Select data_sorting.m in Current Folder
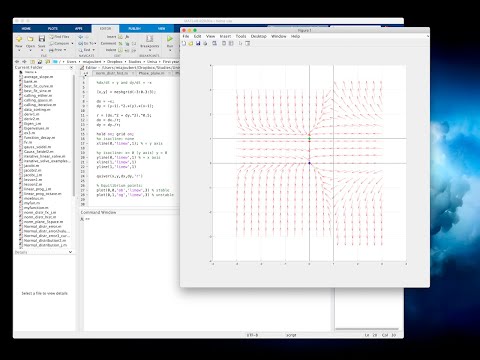480x360 pixels. point(37,109)
